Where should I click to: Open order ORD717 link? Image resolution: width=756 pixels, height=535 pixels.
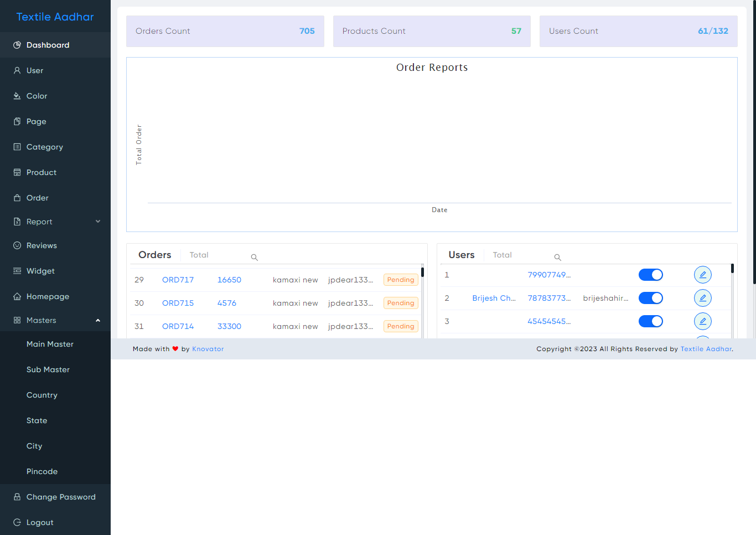tap(178, 280)
